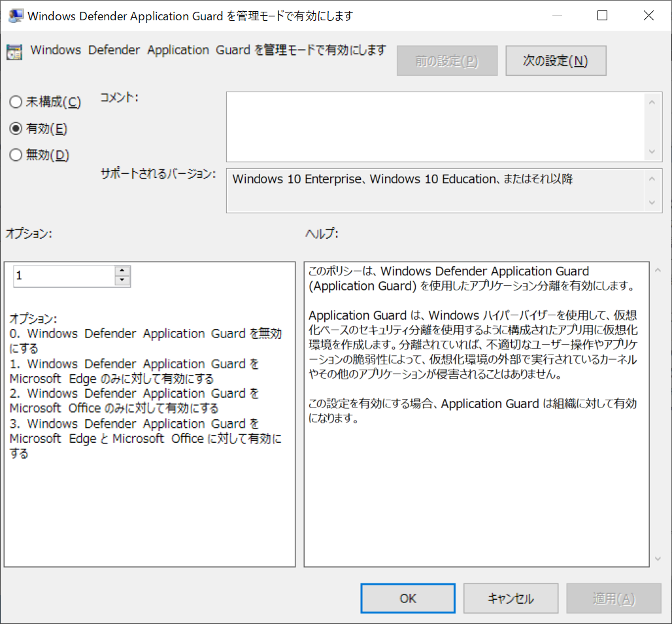Increase option value with spinner up arrow
This screenshot has width=672, height=624.
click(x=122, y=271)
